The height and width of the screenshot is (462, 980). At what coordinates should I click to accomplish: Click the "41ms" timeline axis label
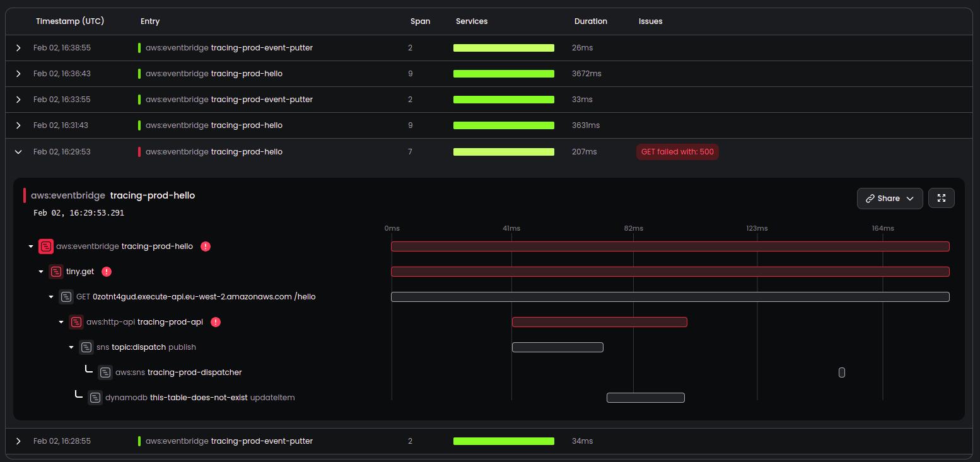(x=511, y=228)
